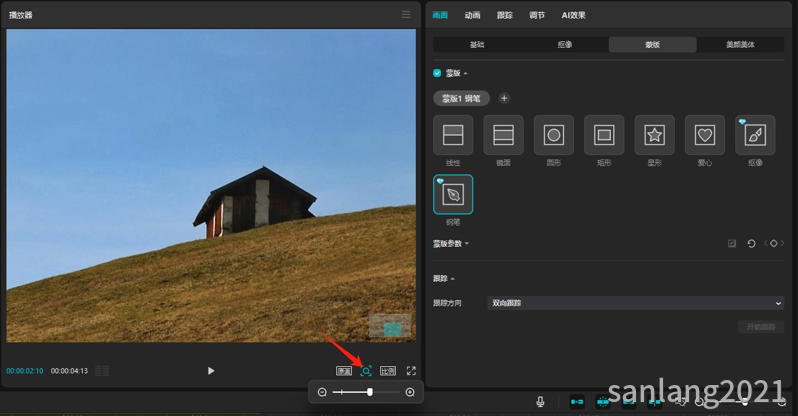Viewport: 798px width, 416px height.
Task: Add a new mask with plus button
Action: click(504, 98)
